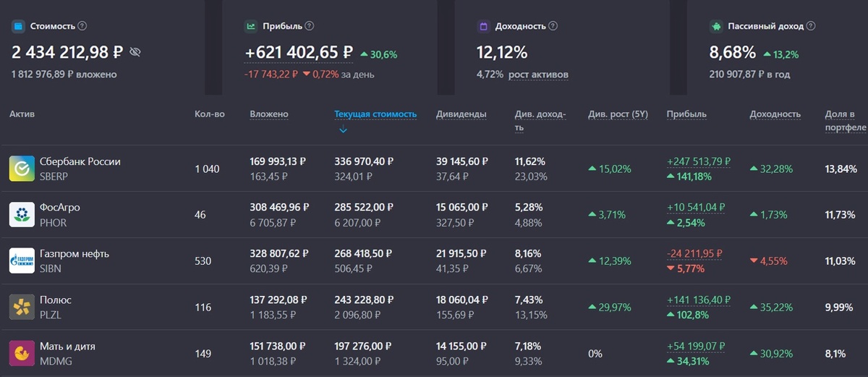This screenshot has width=868, height=377.
Task: Sort by Див. доходность column header
Action: click(540, 121)
